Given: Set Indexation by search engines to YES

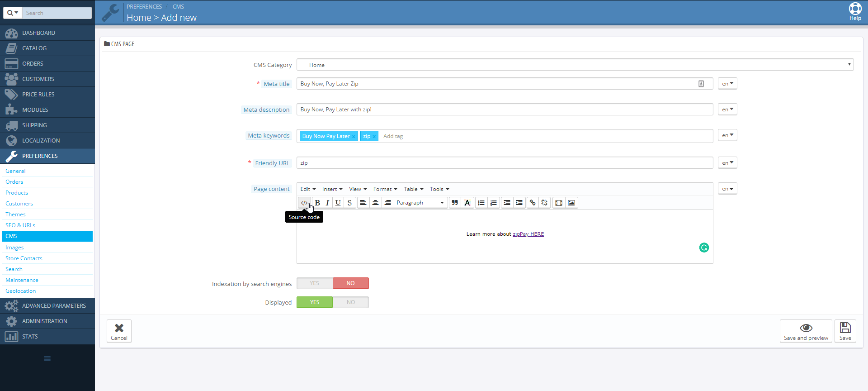Looking at the screenshot, I should click(315, 283).
